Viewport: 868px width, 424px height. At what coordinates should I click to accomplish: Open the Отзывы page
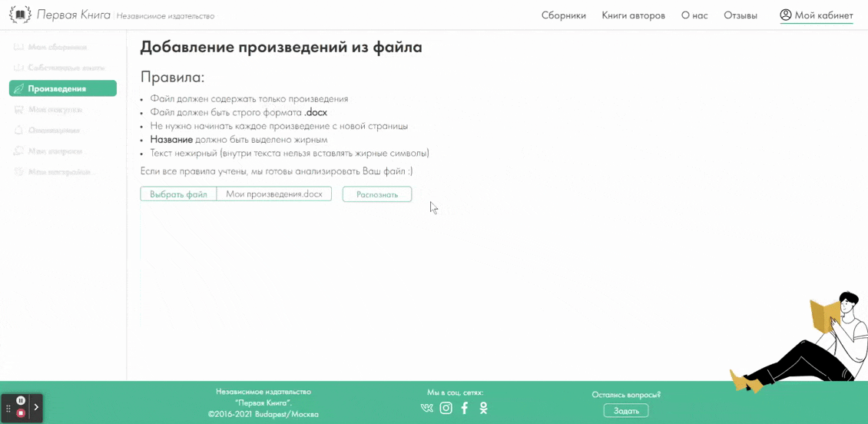click(740, 15)
